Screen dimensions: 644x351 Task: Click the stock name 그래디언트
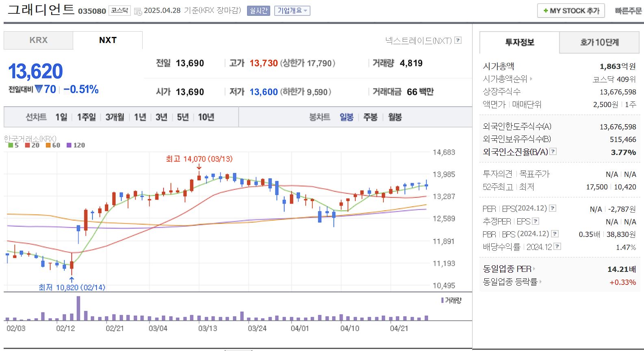pyautogui.click(x=41, y=10)
